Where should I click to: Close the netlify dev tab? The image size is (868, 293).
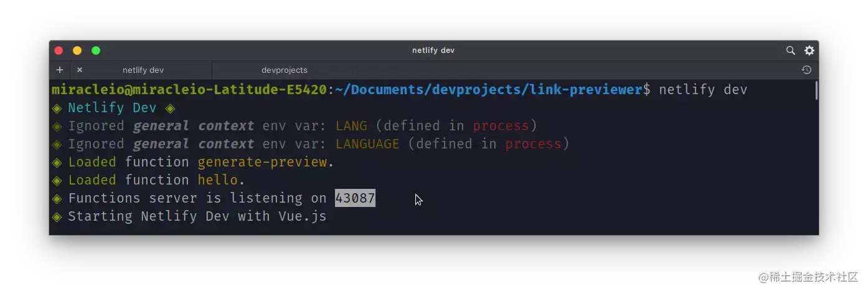tap(80, 70)
